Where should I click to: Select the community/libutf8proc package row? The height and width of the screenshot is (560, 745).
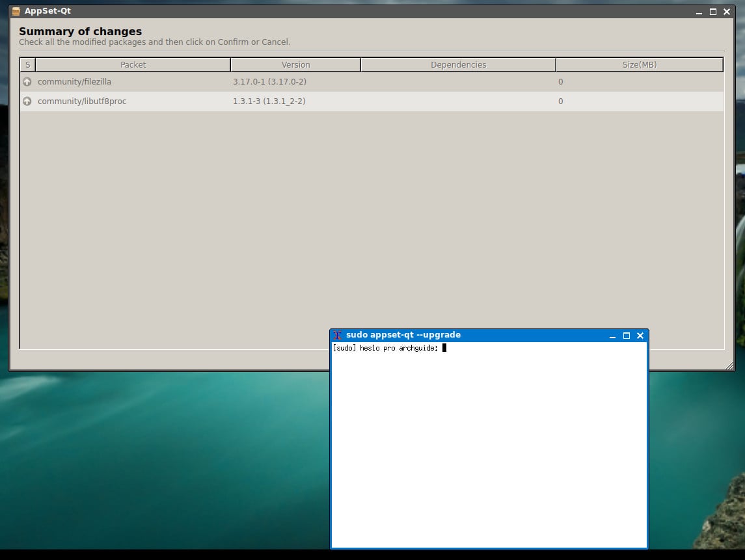click(x=372, y=101)
